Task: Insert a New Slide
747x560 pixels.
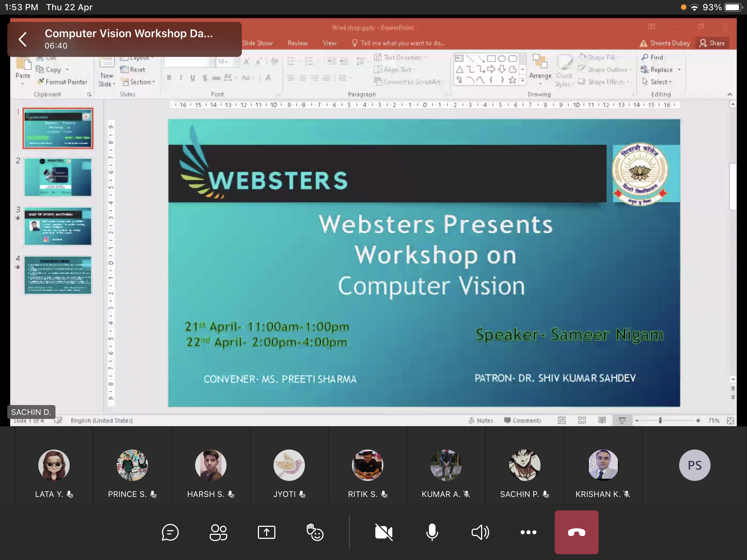Action: click(107, 72)
